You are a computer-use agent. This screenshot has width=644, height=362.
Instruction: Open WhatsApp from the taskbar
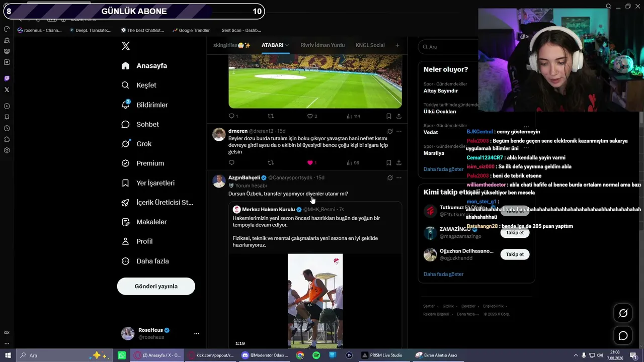click(122, 355)
